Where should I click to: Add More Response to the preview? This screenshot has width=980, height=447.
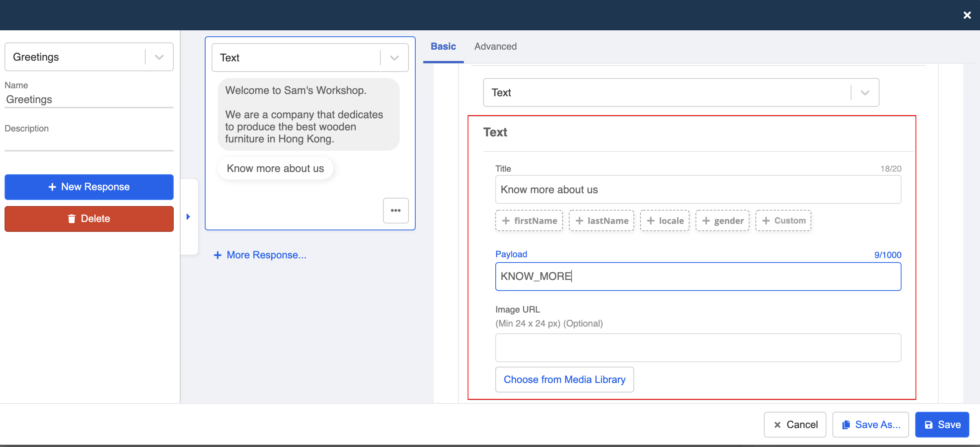pos(260,255)
